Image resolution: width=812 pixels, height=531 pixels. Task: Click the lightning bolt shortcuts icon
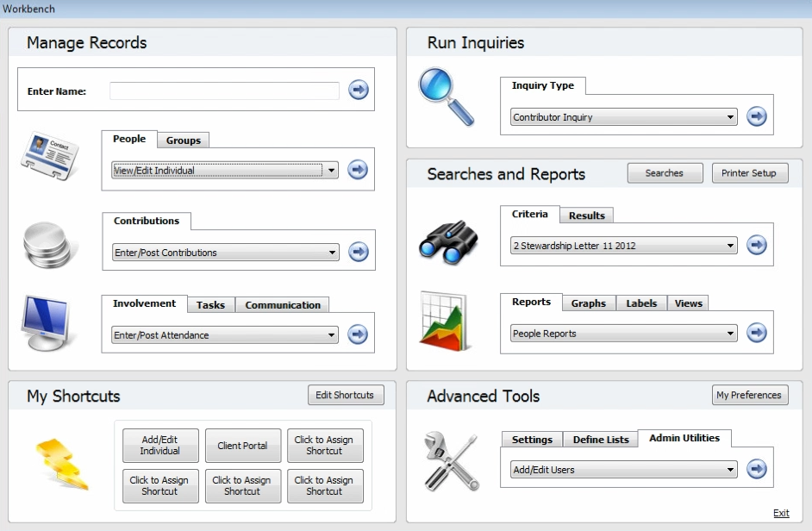(60, 463)
